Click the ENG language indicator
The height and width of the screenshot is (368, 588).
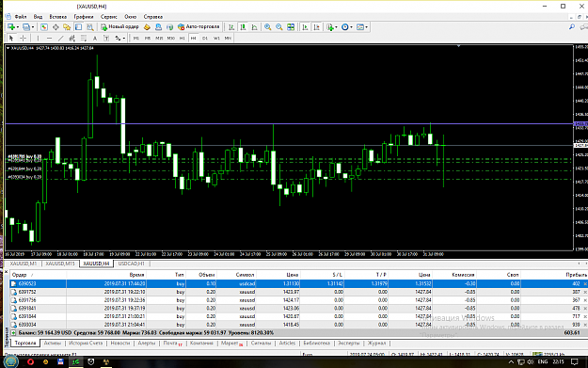pos(543,361)
